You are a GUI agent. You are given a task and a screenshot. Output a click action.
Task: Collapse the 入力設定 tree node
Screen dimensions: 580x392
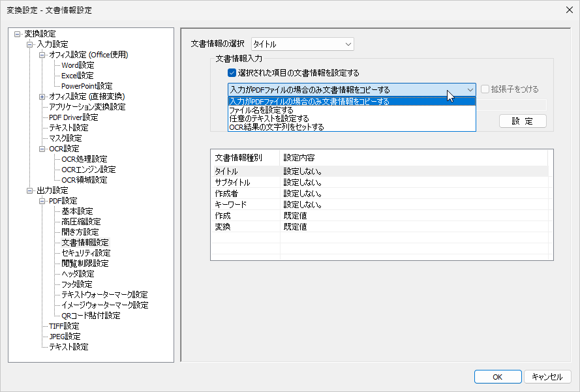30,44
